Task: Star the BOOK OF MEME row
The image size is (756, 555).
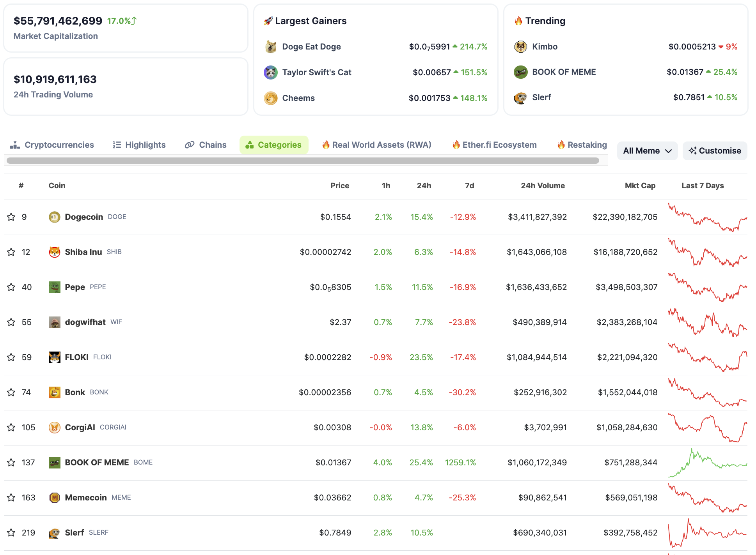Action: pos(11,463)
